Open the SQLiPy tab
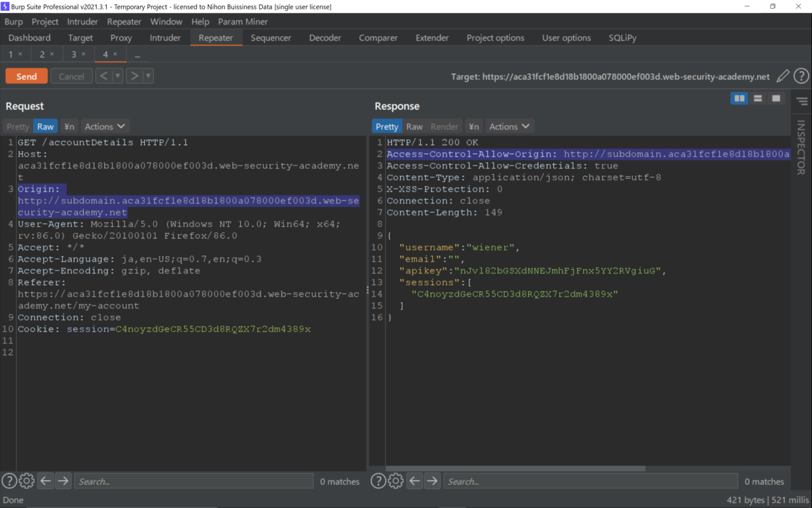Image resolution: width=812 pixels, height=508 pixels. pos(623,38)
